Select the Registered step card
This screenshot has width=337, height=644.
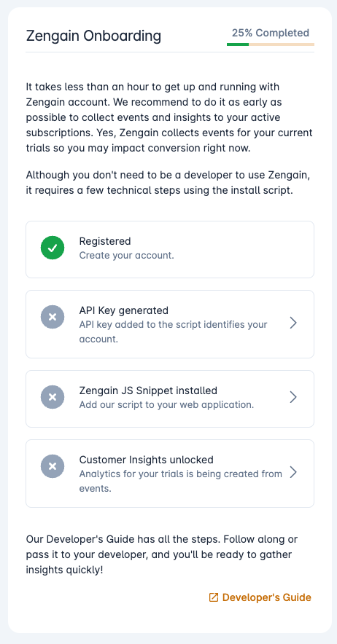pos(170,249)
